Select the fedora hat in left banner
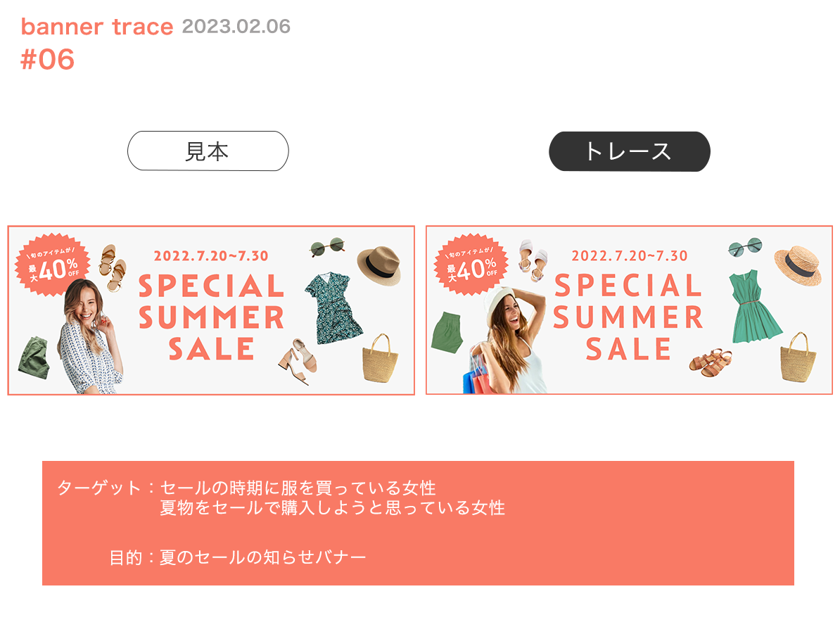Viewport: 840px width, 627px height. coord(379,266)
